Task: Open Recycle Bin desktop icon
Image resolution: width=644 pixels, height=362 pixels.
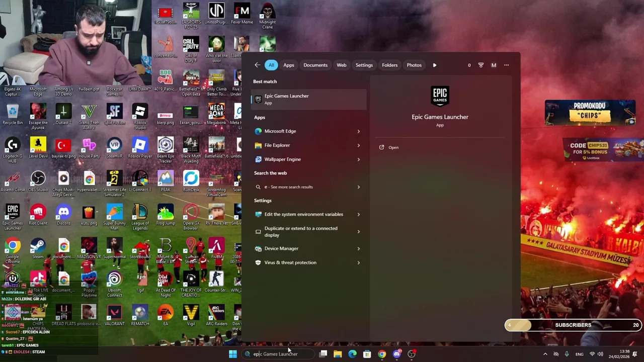Action: (x=13, y=115)
